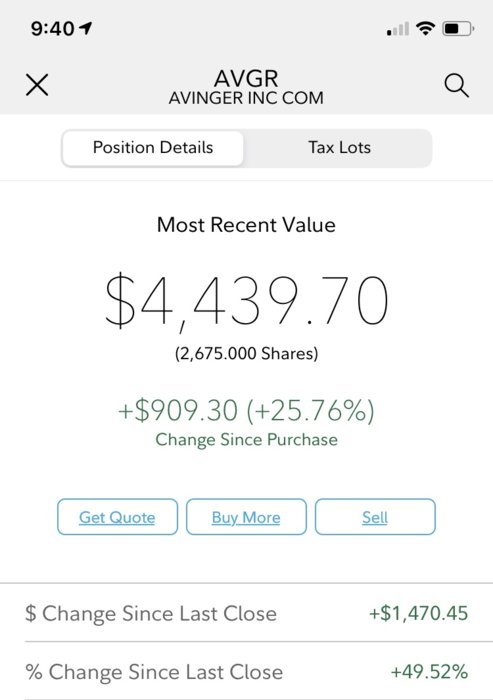Tap the battery indicator icon

coord(458,29)
